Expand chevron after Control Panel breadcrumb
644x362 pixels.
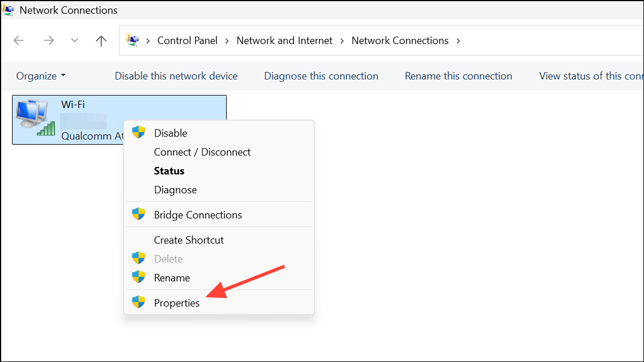[227, 41]
